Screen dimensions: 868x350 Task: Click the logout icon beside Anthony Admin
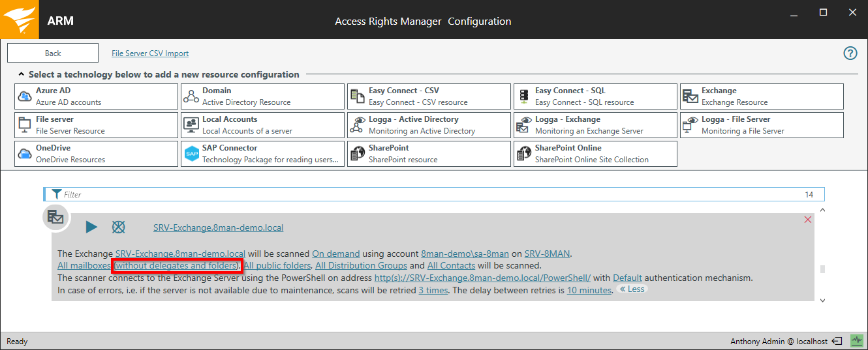pos(837,342)
